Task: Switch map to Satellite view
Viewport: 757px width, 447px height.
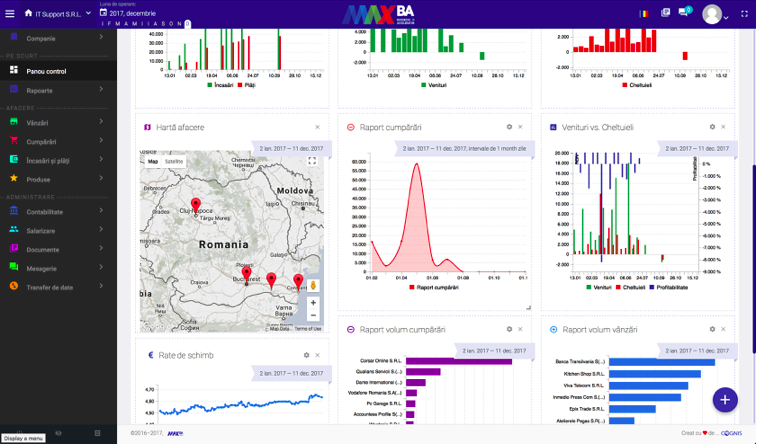Action: pos(174,161)
